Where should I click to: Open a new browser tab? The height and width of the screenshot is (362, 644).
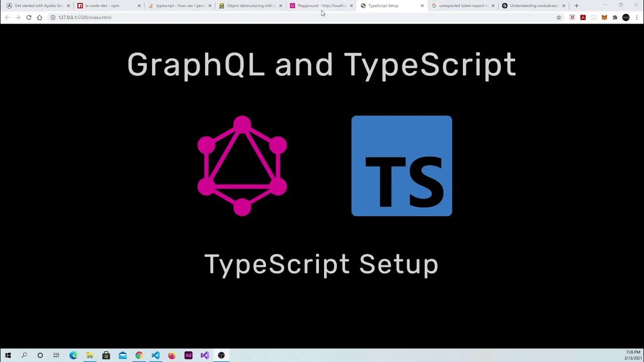click(577, 6)
